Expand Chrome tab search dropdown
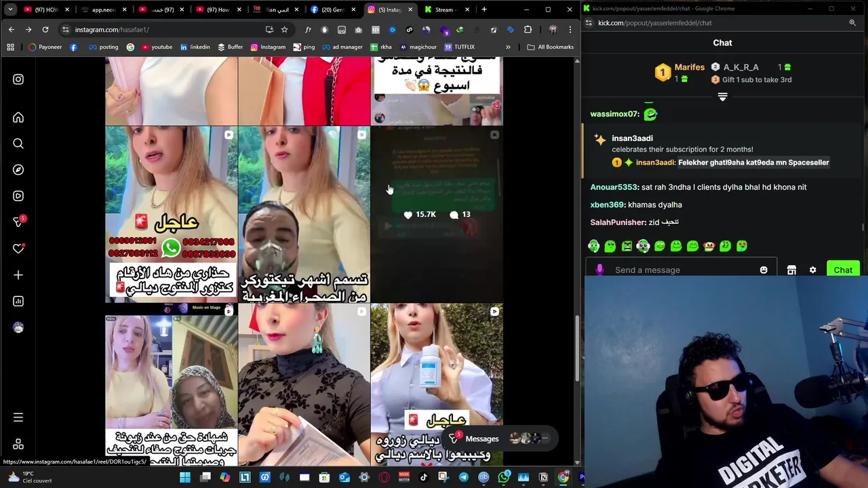Image resolution: width=868 pixels, height=488 pixels. point(10,9)
